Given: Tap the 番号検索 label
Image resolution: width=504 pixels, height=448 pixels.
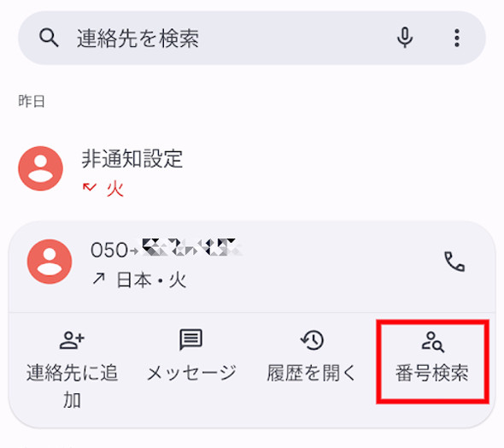Looking at the screenshot, I should [x=432, y=373].
